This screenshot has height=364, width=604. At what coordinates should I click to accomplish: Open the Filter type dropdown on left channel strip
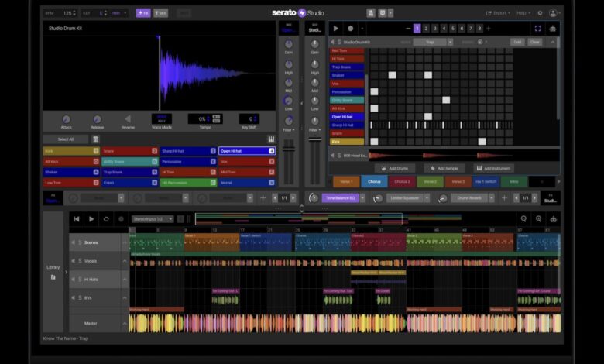click(x=289, y=130)
